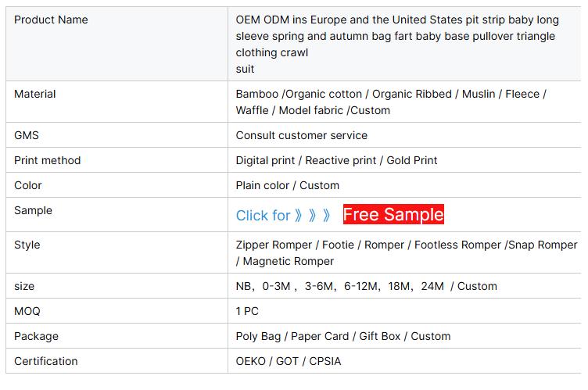The image size is (588, 390).
Task: Select the Style row label
Action: (27, 245)
